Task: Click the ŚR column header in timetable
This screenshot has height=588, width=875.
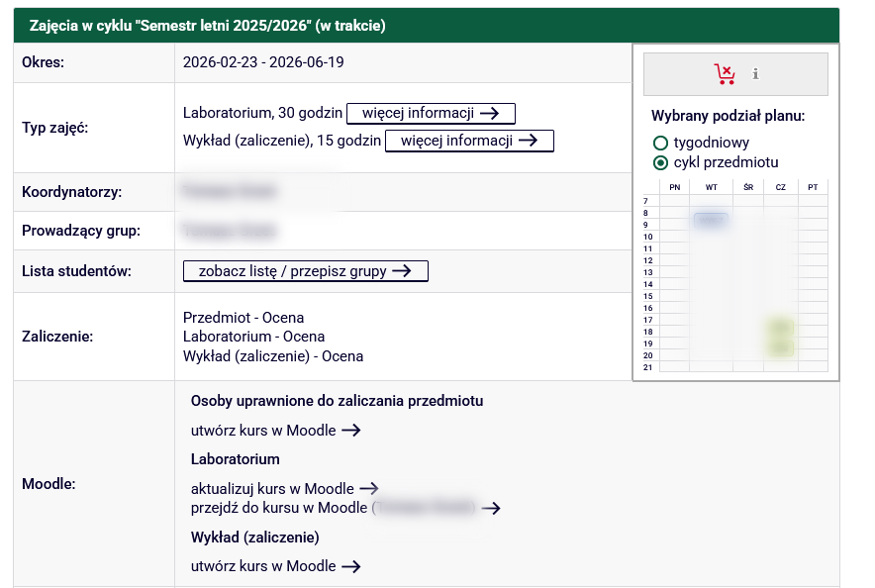Action: pyautogui.click(x=748, y=187)
